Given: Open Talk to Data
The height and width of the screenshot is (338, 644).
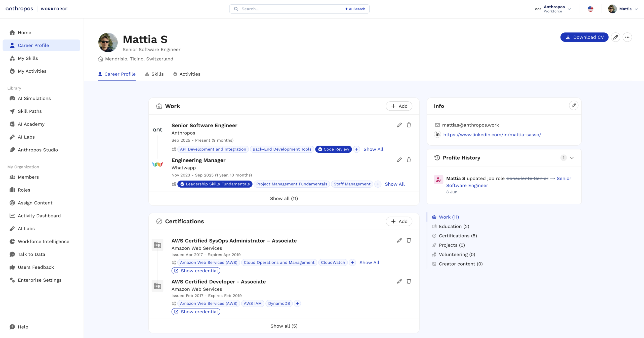Looking at the screenshot, I should click(42, 254).
